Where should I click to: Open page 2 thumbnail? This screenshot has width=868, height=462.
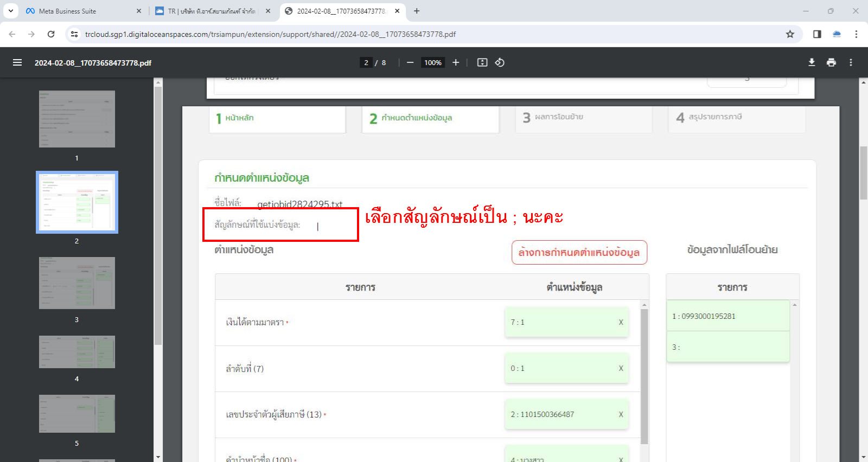point(77,202)
